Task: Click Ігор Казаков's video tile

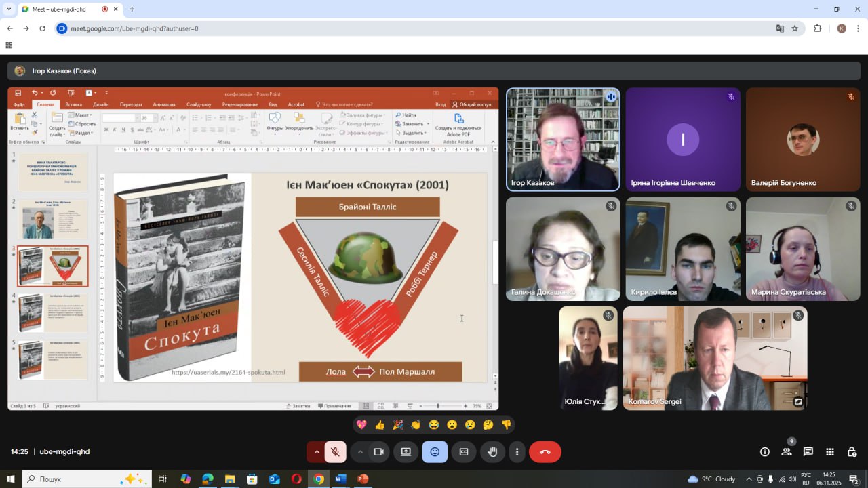Action: click(563, 140)
